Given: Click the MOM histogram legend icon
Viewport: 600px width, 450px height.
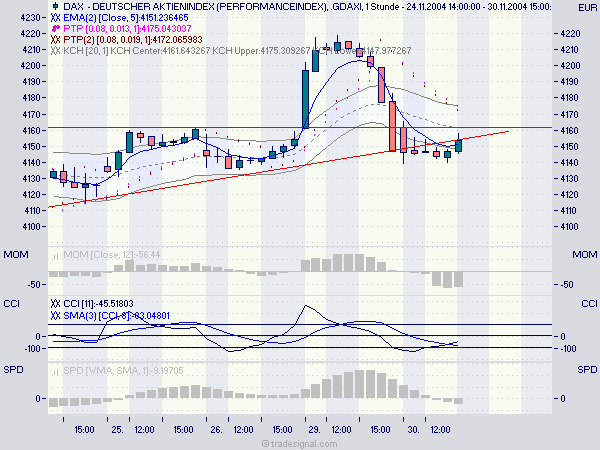Looking at the screenshot, I should [x=56, y=255].
